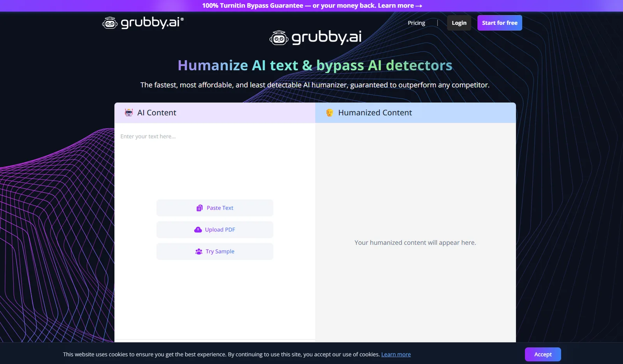Viewport: 623px width, 364px height.
Task: Click the 'Your humanized content will appear here' text
Action: click(415, 243)
